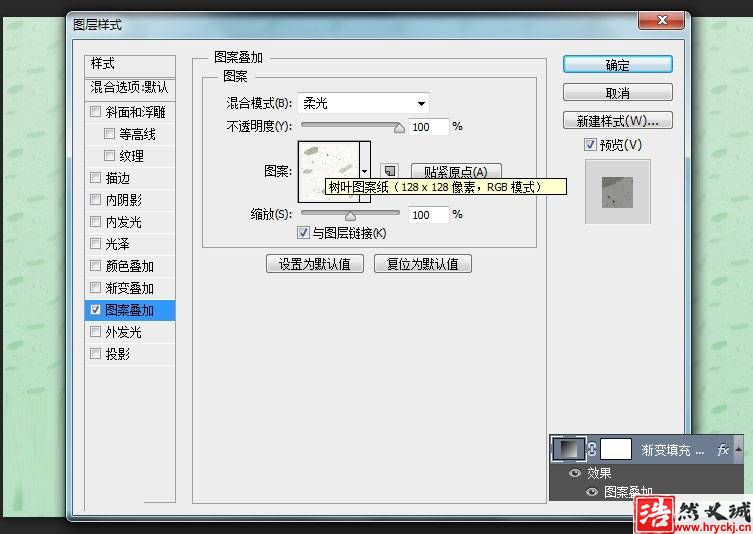Uncheck the 图案叠加 checkbox
Image resolution: width=753 pixels, height=534 pixels.
point(96,310)
